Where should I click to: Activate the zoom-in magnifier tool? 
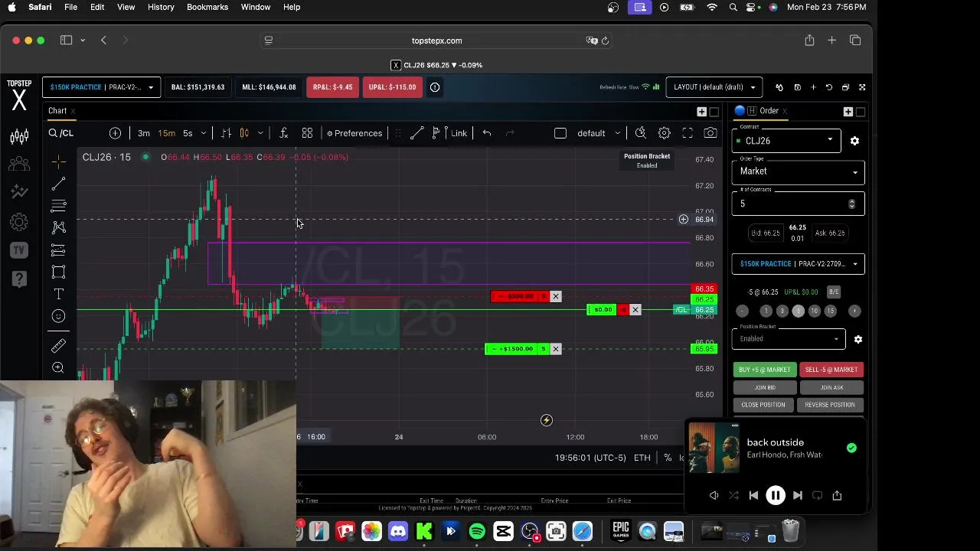[x=58, y=368]
